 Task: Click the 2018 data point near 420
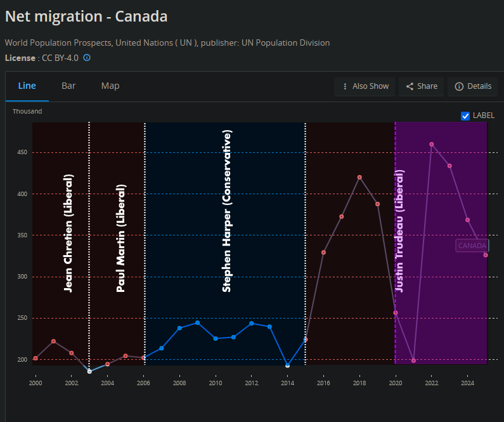coord(359,178)
